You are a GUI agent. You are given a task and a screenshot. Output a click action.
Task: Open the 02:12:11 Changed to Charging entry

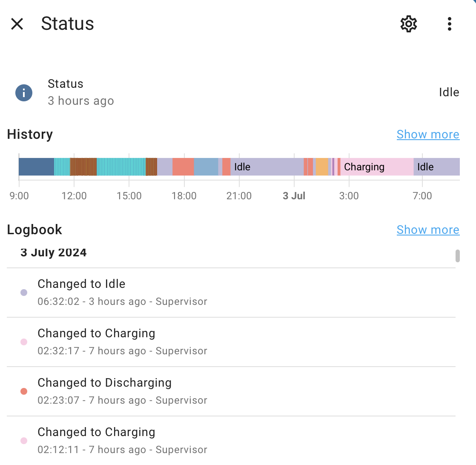231,441
